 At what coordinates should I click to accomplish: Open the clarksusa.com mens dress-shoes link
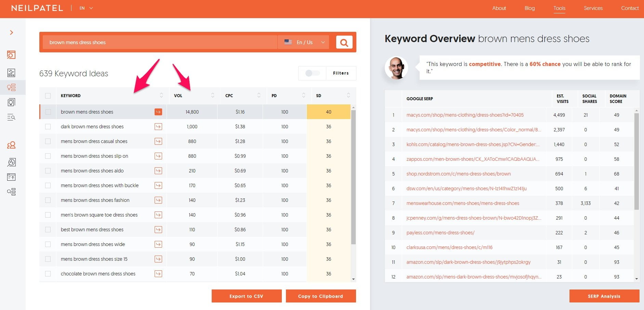449,247
